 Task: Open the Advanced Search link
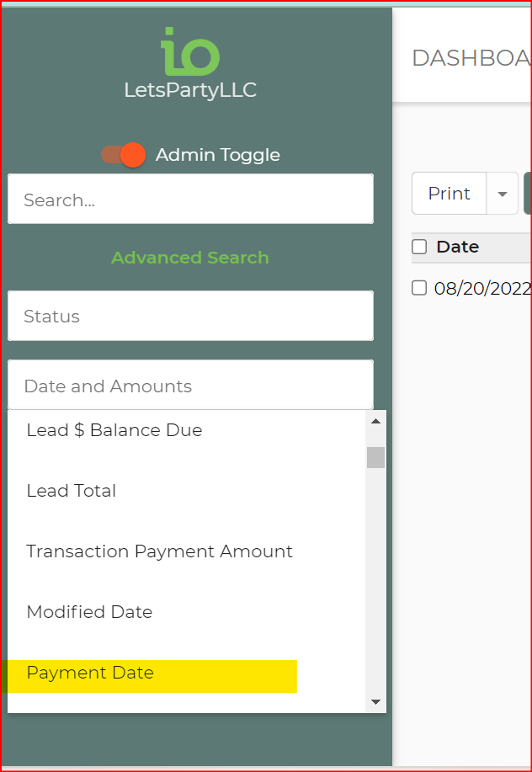click(x=190, y=258)
